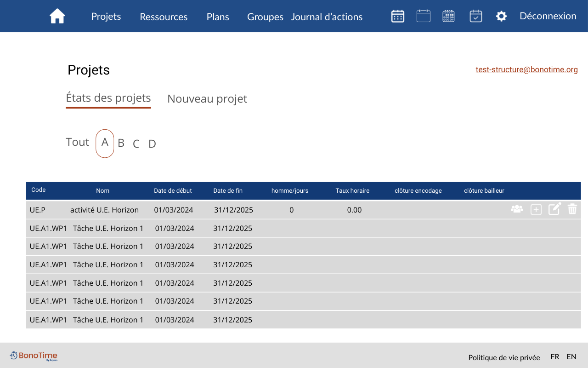Log out using Déconnexion

click(548, 16)
